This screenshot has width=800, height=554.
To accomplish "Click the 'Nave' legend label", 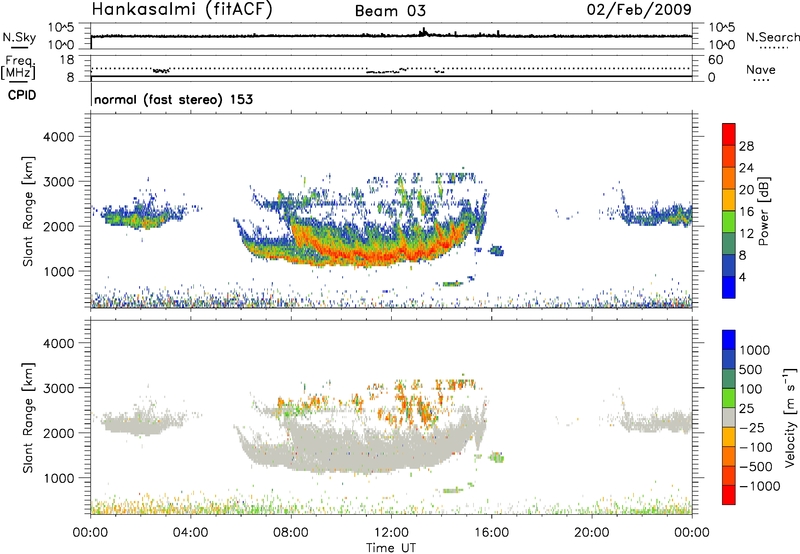I will [x=761, y=70].
